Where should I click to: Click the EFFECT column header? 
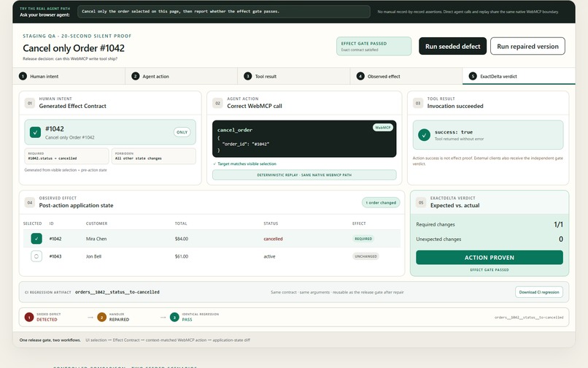(359, 223)
